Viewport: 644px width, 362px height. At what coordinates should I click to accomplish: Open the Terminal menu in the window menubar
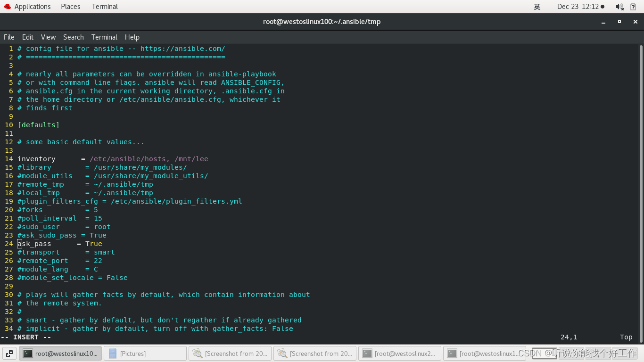[104, 37]
